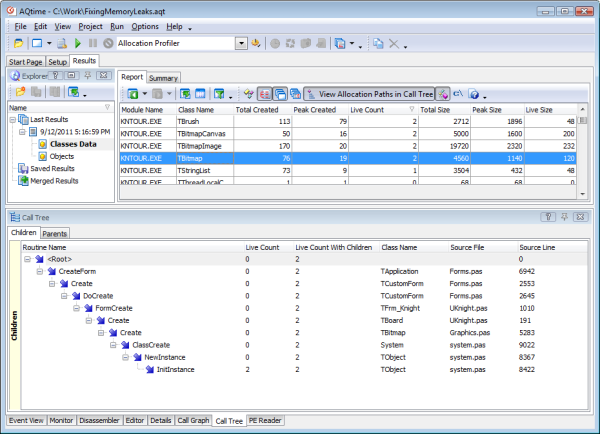Switch to the Setup tab
Viewport: 600px width, 434px height.
(57, 62)
